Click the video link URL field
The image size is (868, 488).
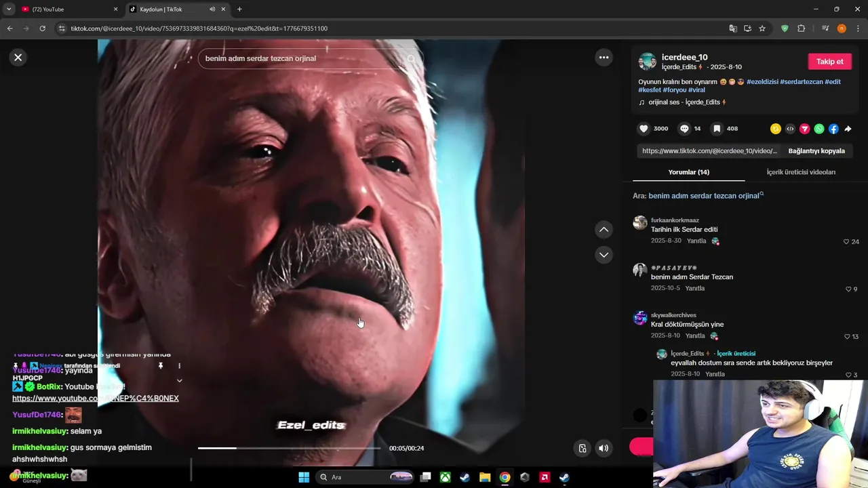709,151
